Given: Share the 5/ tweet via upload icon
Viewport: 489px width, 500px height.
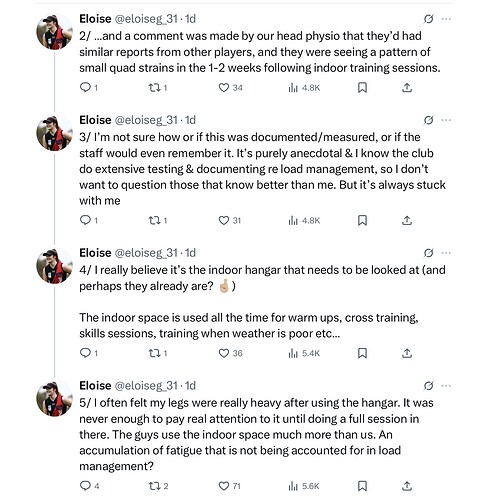Looking at the screenshot, I should [407, 486].
